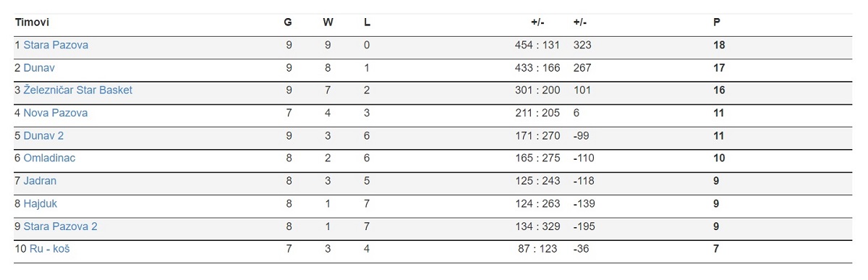Click the P points column header
Image resolution: width=868 pixels, height=280 pixels.
[x=717, y=22]
